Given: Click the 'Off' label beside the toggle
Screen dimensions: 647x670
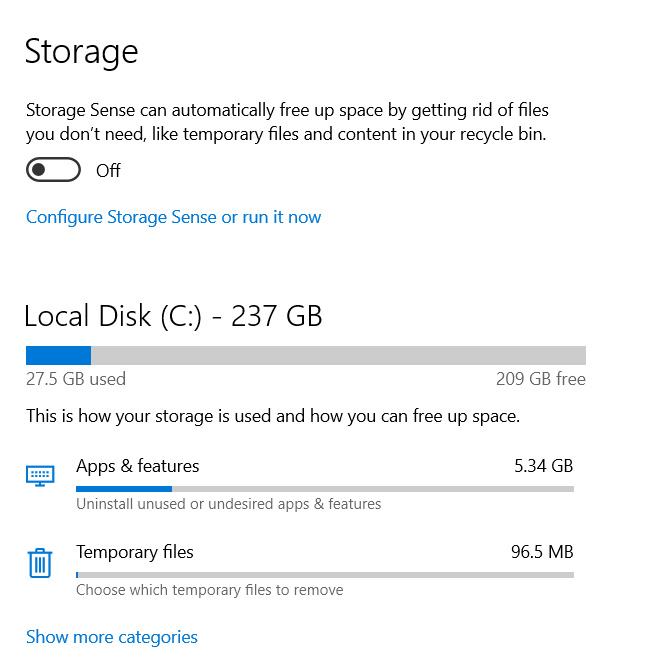Looking at the screenshot, I should (x=108, y=171).
